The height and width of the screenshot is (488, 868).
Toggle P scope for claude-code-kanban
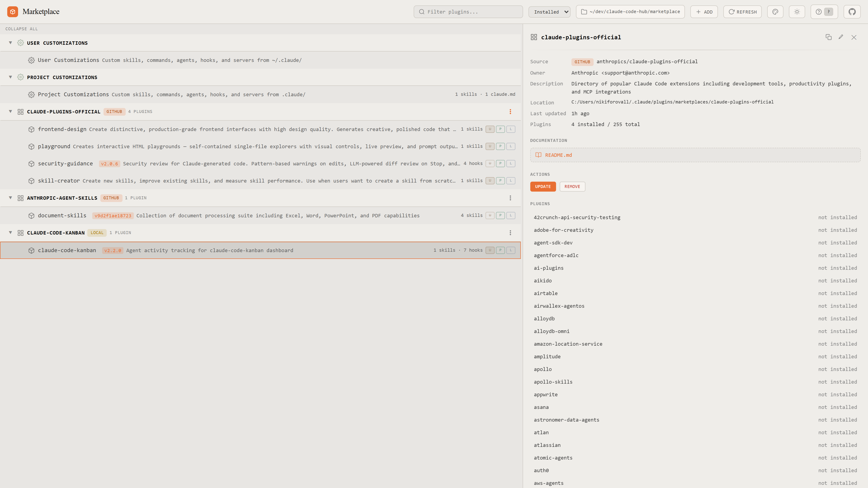pos(500,250)
